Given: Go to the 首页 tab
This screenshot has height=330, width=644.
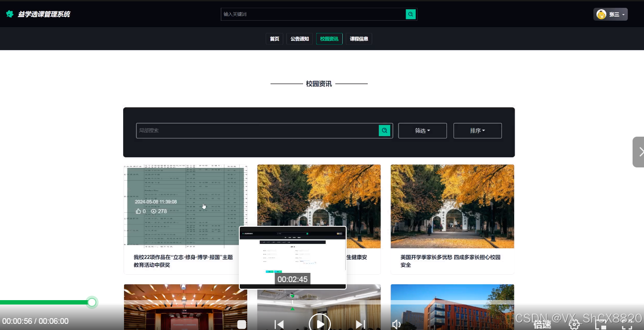Looking at the screenshot, I should point(274,39).
